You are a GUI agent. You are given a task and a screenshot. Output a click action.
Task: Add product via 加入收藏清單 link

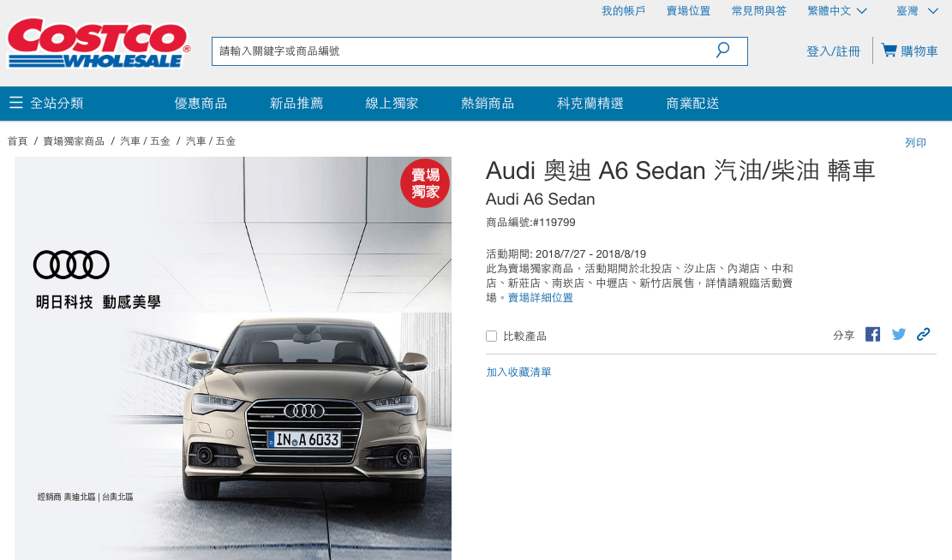tap(518, 371)
